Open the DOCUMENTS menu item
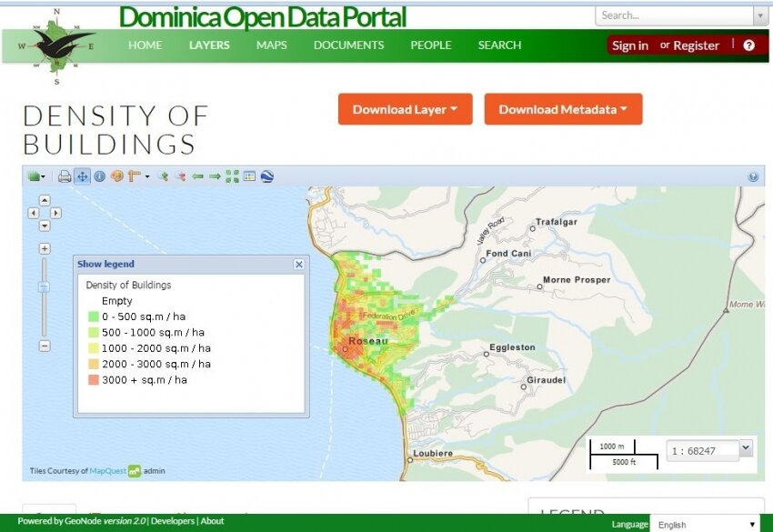The width and height of the screenshot is (773, 532). [348, 45]
